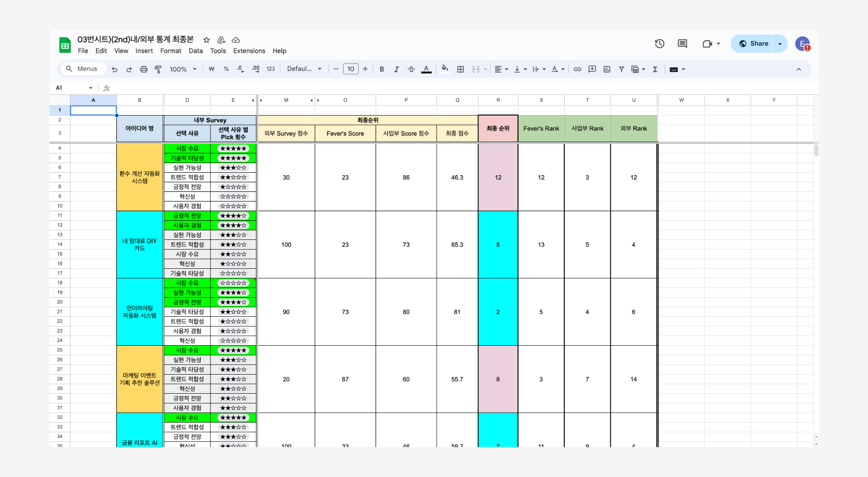Click the input tools keyboard icon

[x=674, y=69]
